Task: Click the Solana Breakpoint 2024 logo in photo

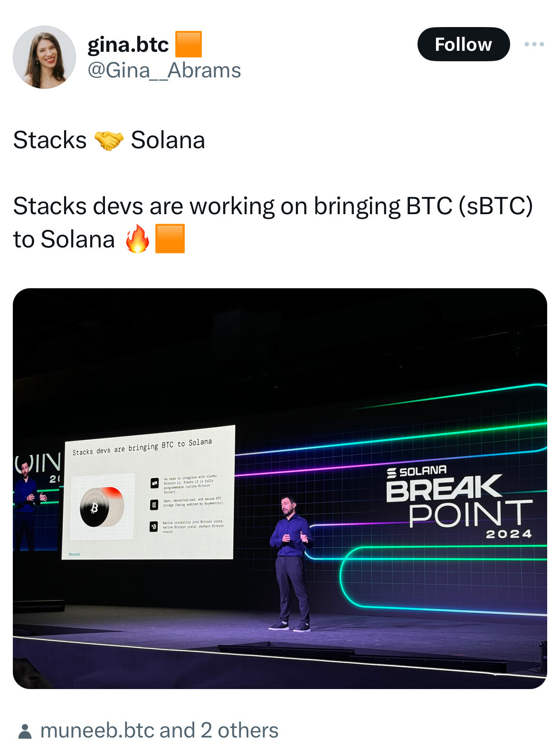Action: click(x=459, y=503)
